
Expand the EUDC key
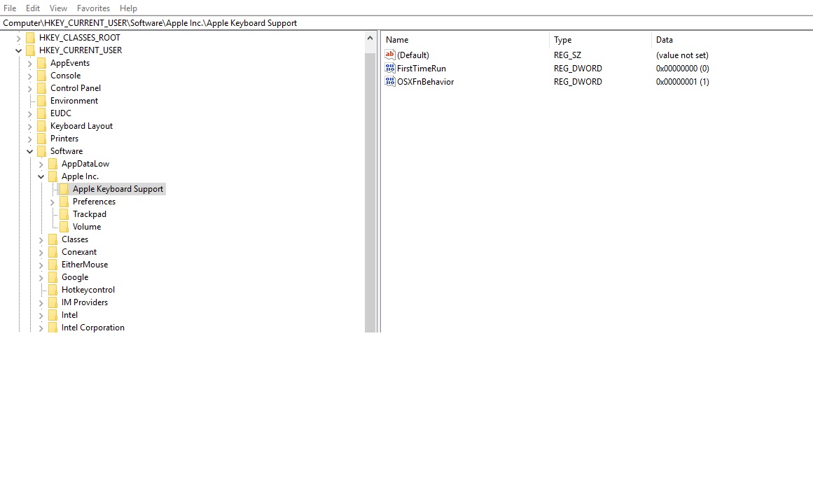pos(29,113)
